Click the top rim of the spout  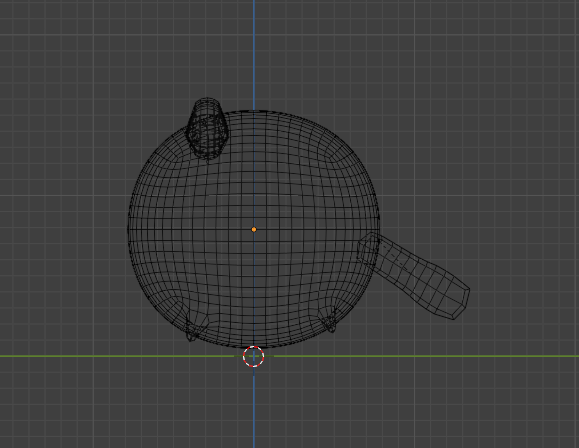(208, 101)
